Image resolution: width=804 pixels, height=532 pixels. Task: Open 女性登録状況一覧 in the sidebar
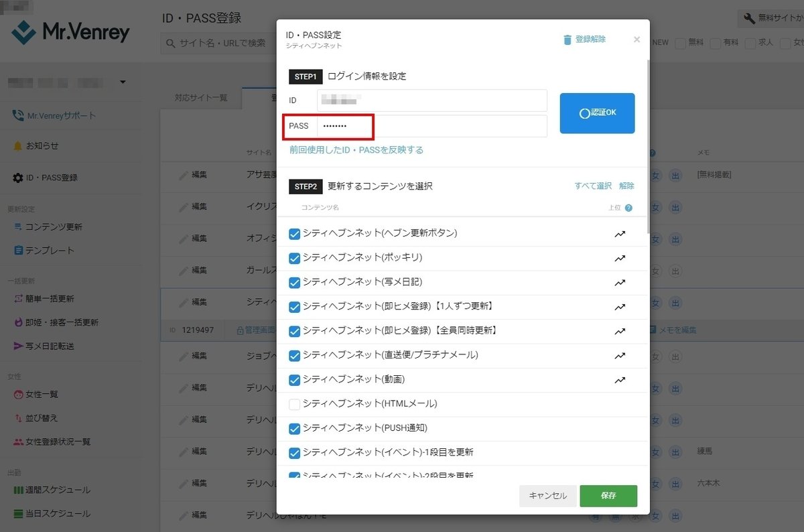click(x=52, y=442)
